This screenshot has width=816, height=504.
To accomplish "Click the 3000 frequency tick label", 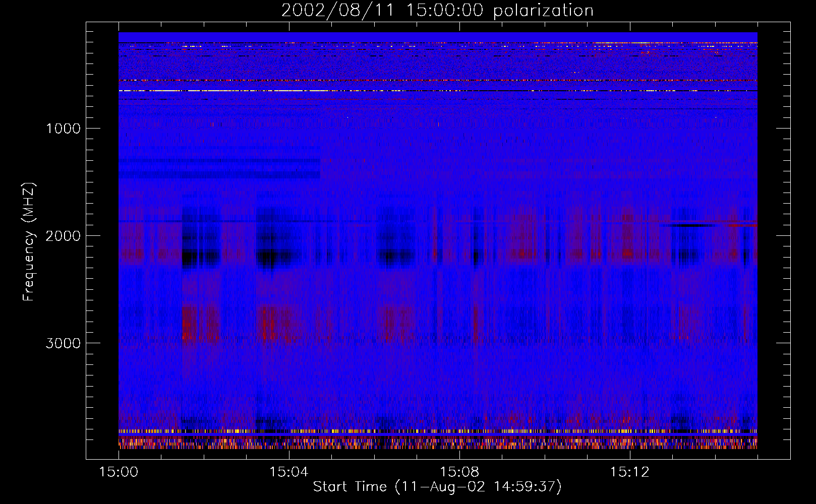I will [63, 343].
